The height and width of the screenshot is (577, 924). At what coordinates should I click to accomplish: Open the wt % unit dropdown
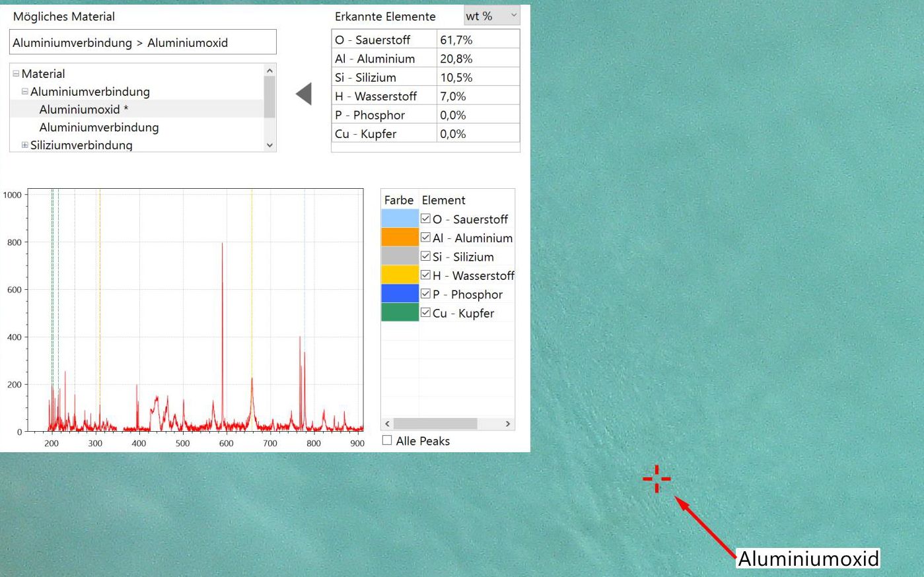(x=491, y=16)
